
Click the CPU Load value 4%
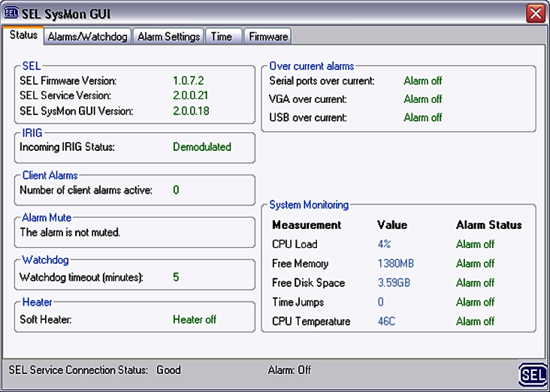point(384,244)
